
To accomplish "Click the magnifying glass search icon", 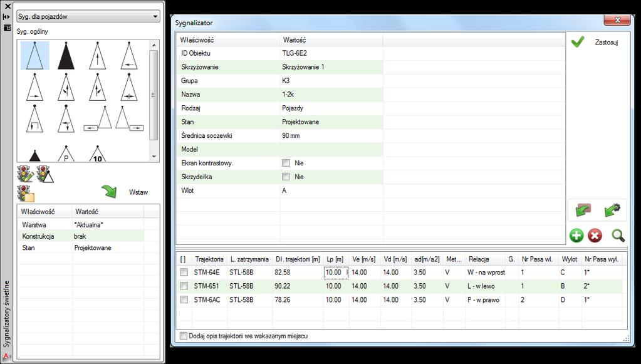I will click(618, 236).
